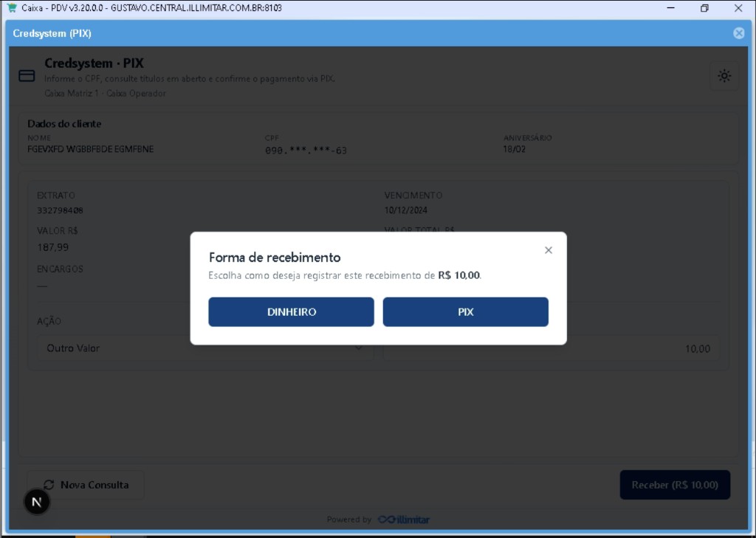Click client name FGEVXFD WGBBFBDE EGMFBNE
Viewport: 756px width, 538px height.
pyautogui.click(x=91, y=149)
